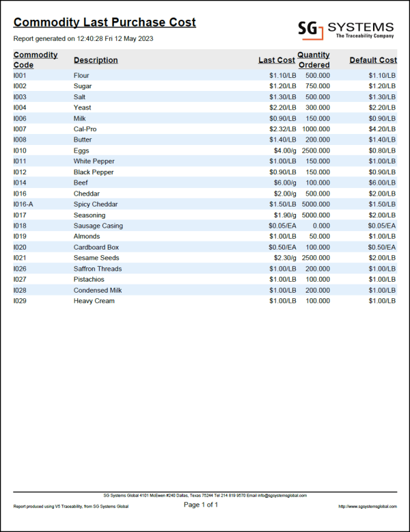Screen dimensions: 410x532
Task: Click the Description column header
Action: click(96, 60)
